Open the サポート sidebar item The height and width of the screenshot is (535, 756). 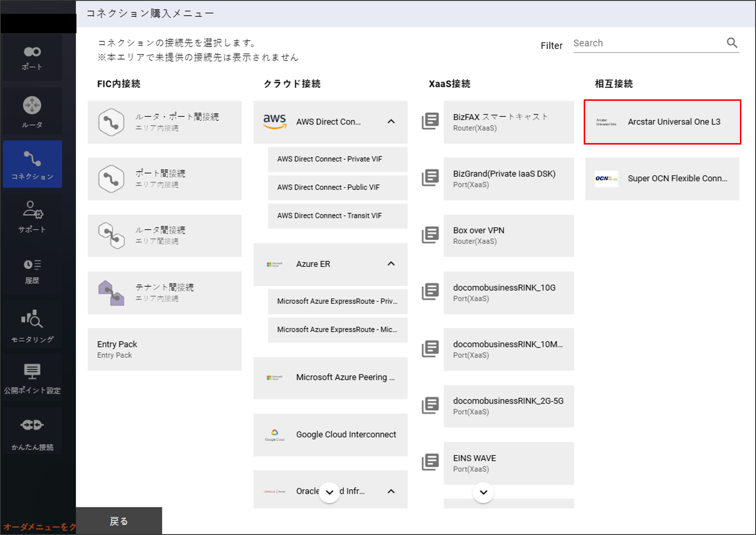click(x=32, y=217)
